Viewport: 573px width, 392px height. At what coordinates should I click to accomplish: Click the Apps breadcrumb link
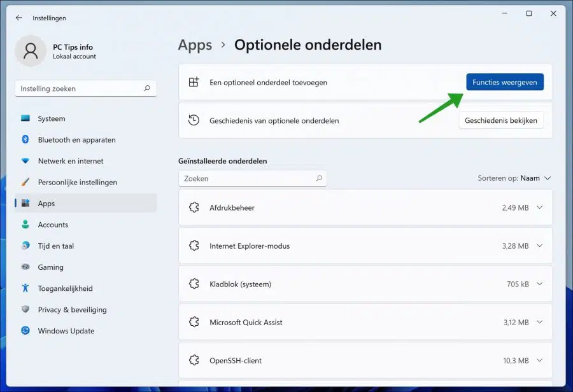195,45
